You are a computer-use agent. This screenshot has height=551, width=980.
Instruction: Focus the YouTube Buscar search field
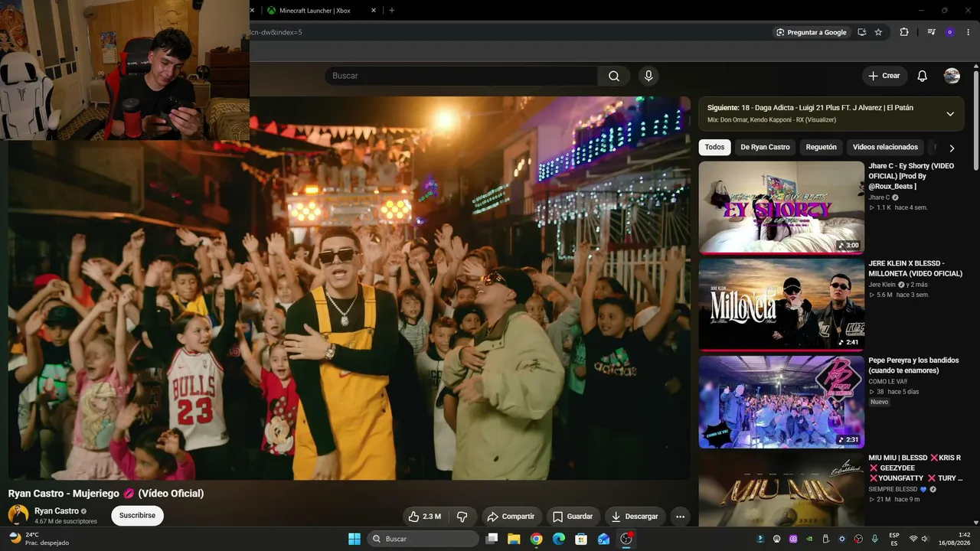point(461,76)
